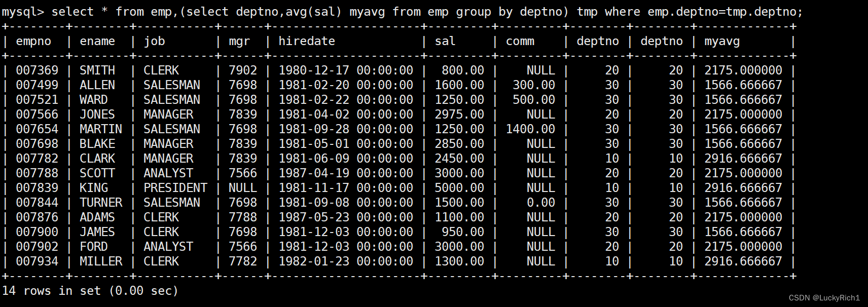
Task: Click the 0.00 commission for TURNER
Action: (x=540, y=203)
